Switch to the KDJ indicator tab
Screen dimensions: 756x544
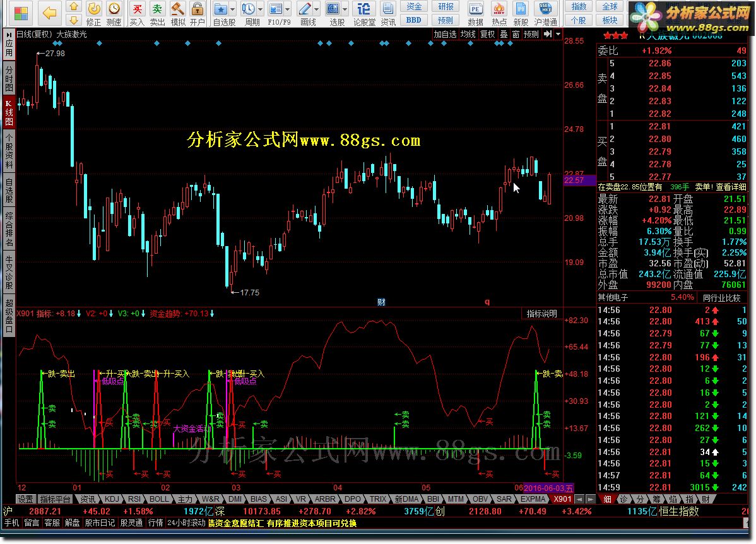pos(111,499)
